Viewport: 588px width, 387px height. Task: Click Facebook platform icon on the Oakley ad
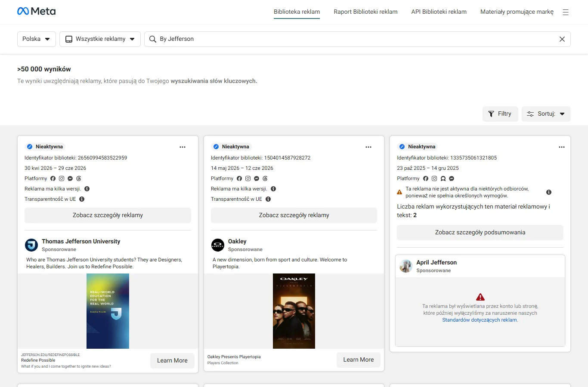tap(239, 178)
